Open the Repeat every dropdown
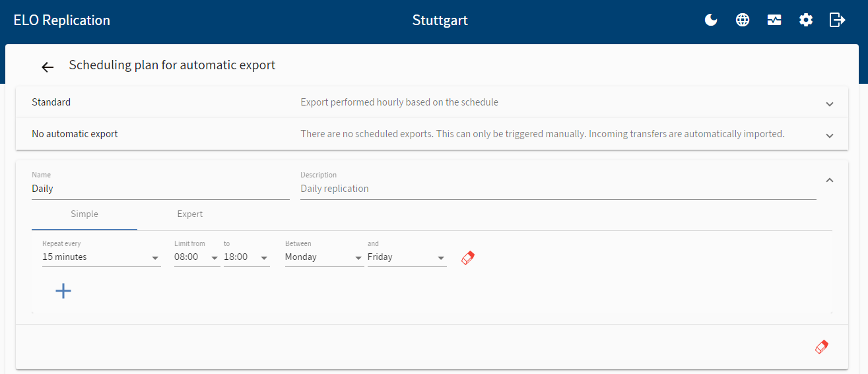This screenshot has height=374, width=868. point(102,257)
